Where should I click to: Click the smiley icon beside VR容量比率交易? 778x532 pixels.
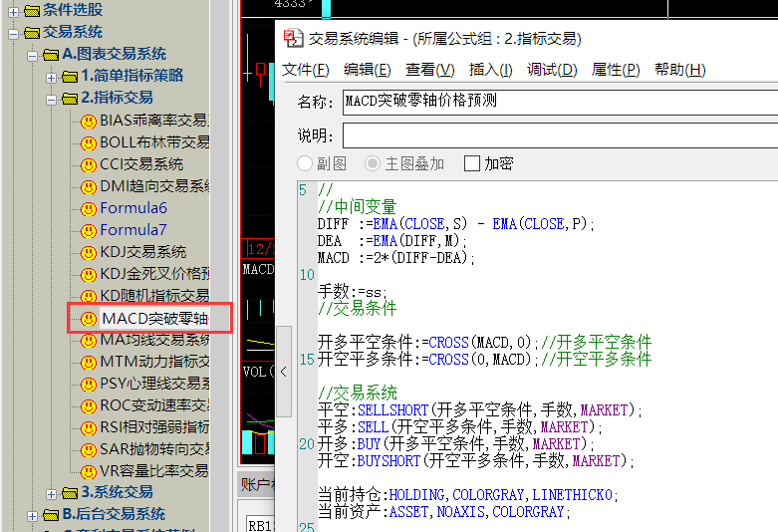[x=89, y=471]
